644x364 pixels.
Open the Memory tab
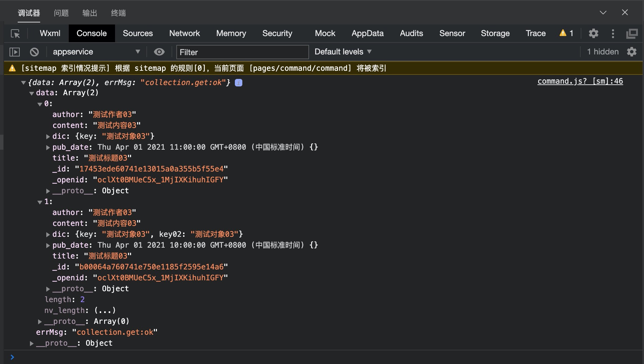231,33
